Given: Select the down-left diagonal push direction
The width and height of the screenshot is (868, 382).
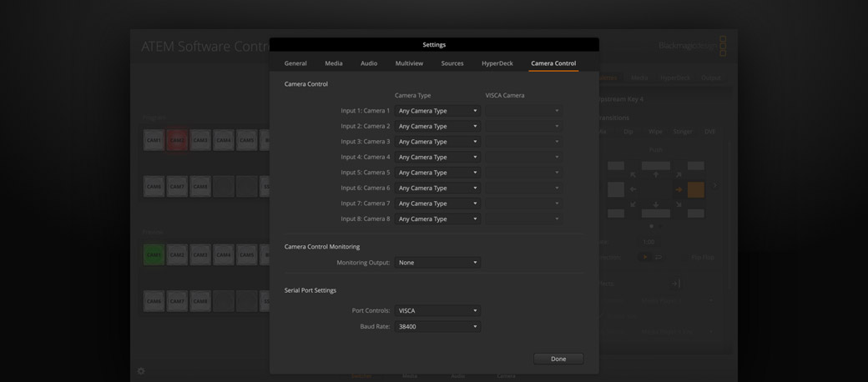Looking at the screenshot, I should tap(633, 204).
